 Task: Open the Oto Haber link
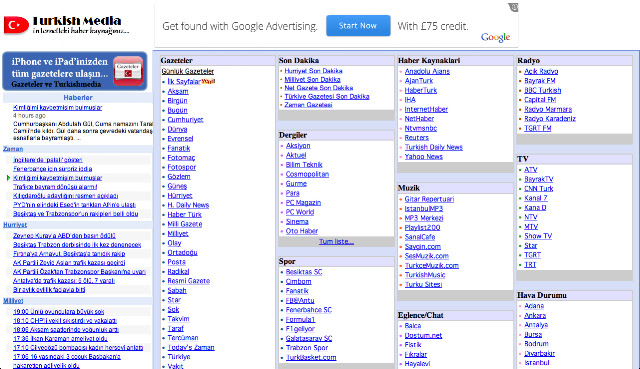(x=302, y=231)
